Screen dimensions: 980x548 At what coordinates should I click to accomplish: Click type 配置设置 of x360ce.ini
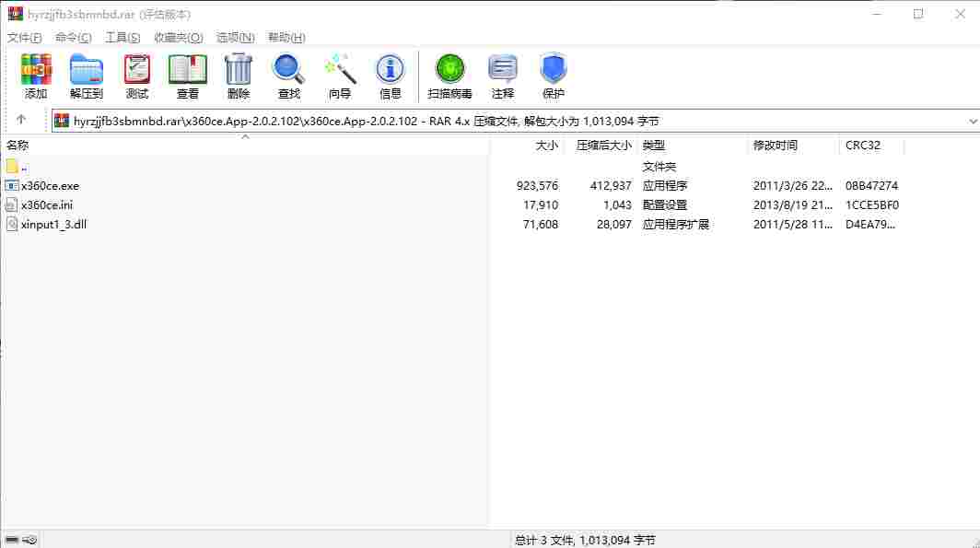(665, 205)
